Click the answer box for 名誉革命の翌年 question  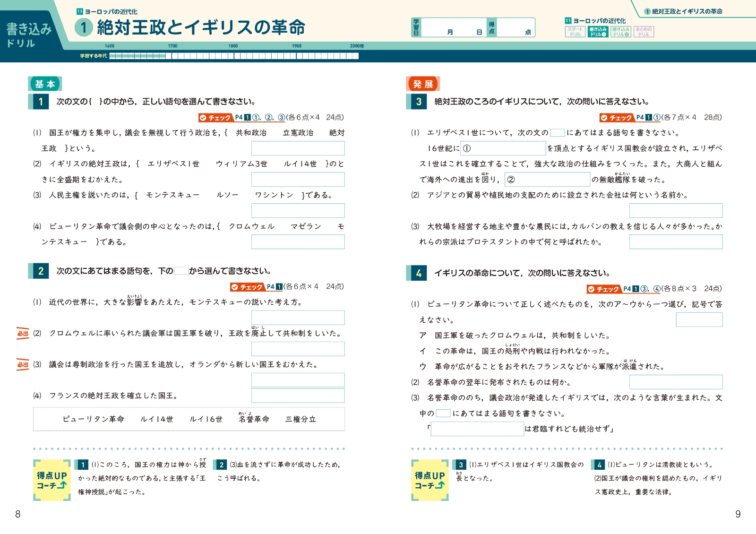[x=676, y=382]
